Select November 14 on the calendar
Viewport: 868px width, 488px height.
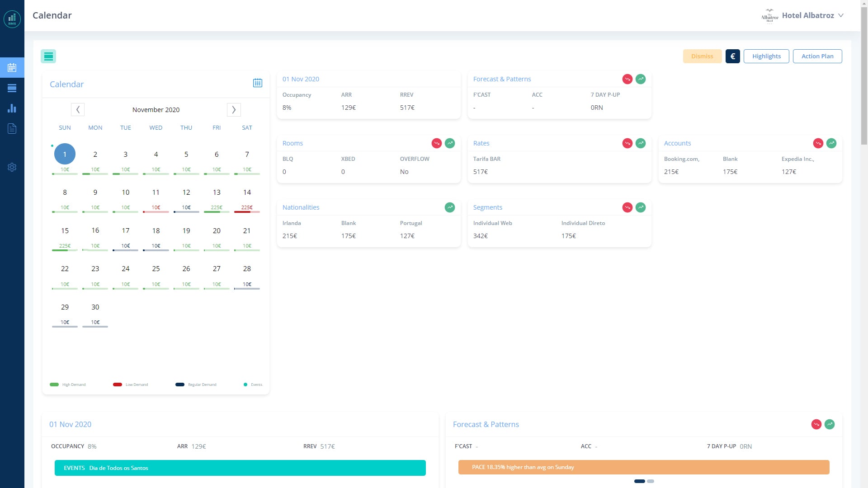[247, 192]
